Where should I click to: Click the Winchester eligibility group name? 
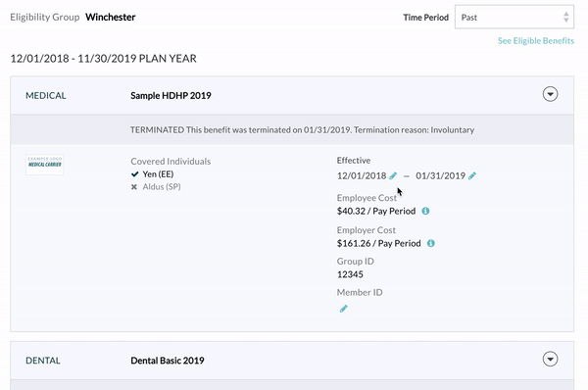[x=110, y=18]
